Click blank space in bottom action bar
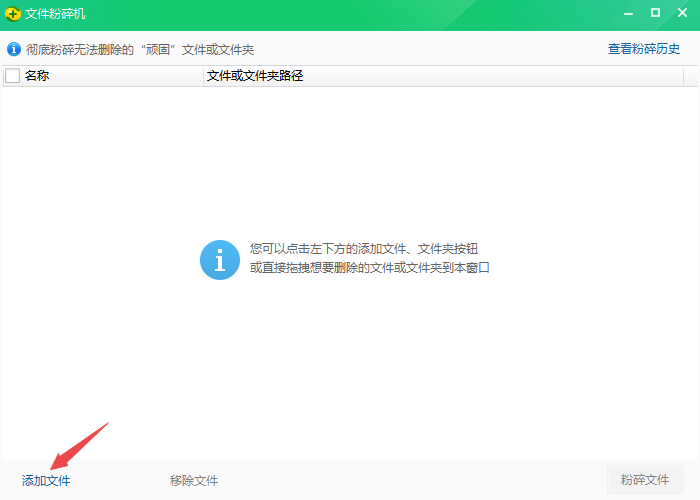Viewport: 700px width, 500px height. 400,481
